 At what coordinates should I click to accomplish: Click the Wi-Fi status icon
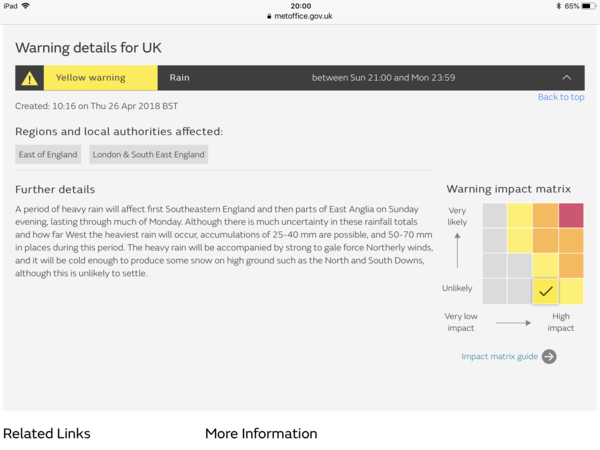(x=26, y=6)
